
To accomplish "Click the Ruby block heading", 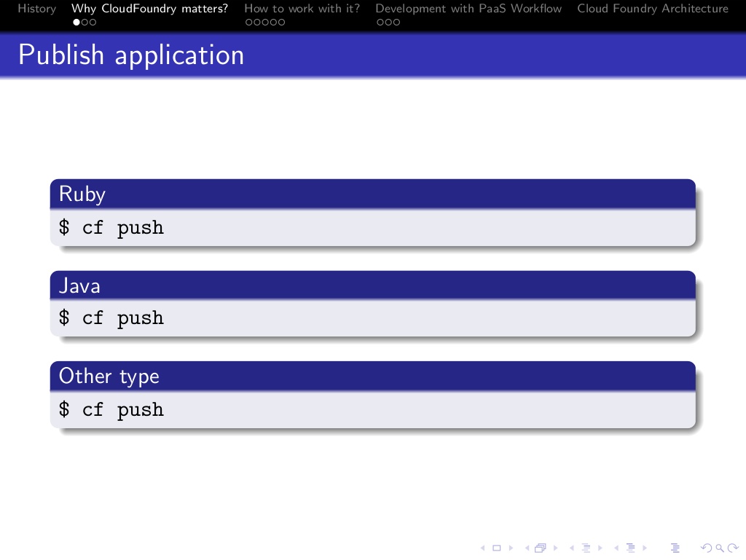I will 82,194.
